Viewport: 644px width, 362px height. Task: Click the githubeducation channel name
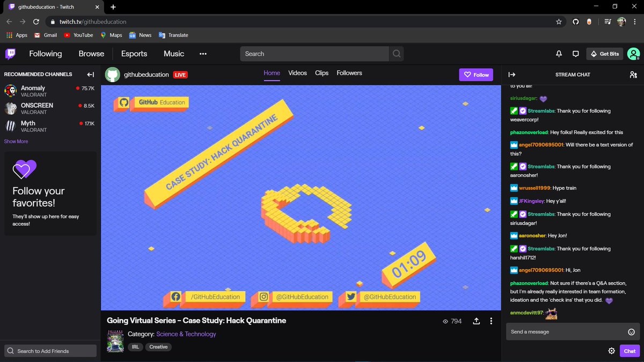click(146, 75)
